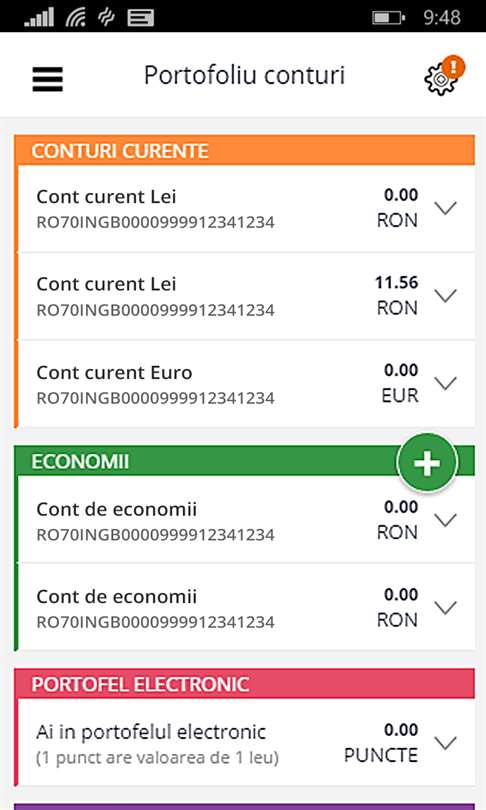The height and width of the screenshot is (810, 486).
Task: Select the CONTURI CURENTE section header
Action: 244,150
